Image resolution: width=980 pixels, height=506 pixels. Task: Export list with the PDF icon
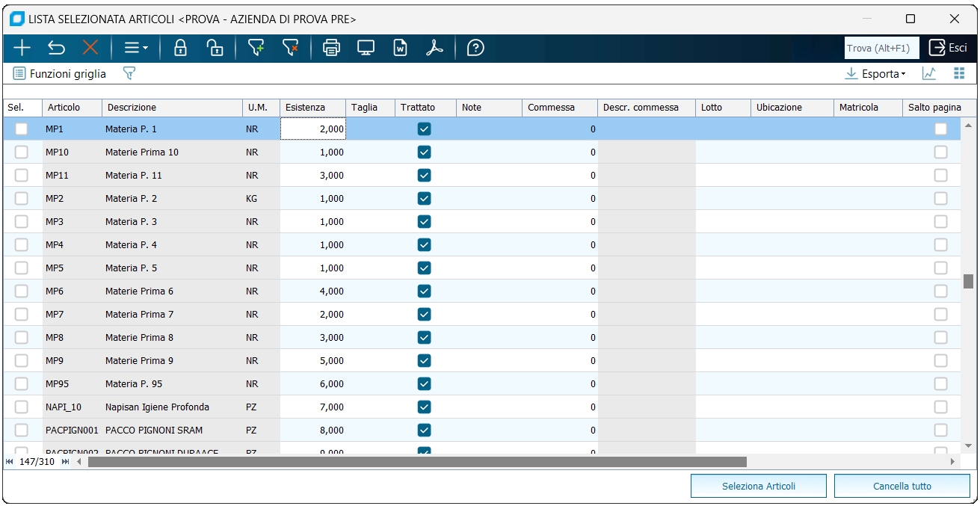pos(435,49)
